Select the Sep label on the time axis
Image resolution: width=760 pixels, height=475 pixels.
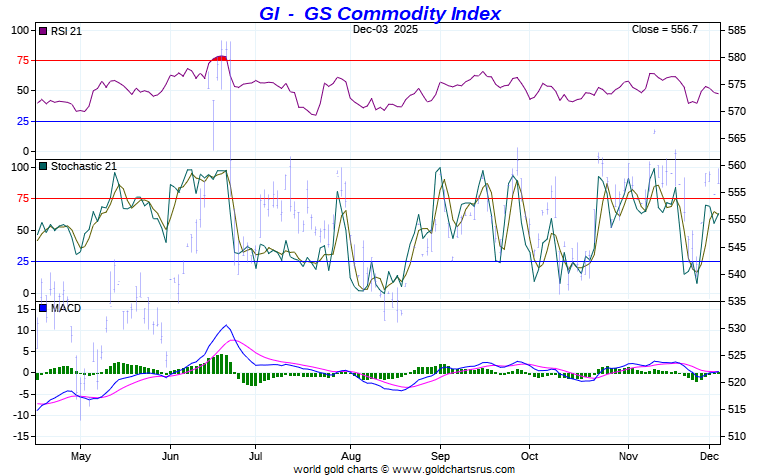[x=440, y=455]
